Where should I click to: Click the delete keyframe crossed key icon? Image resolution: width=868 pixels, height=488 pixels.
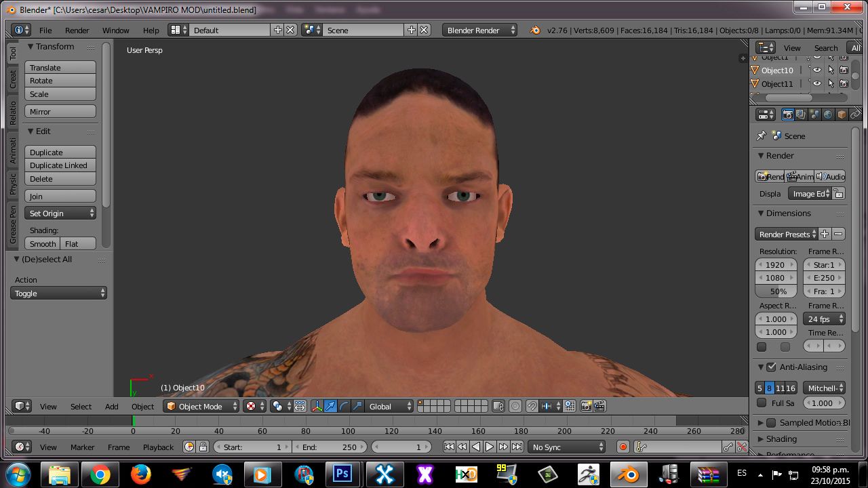(x=742, y=447)
